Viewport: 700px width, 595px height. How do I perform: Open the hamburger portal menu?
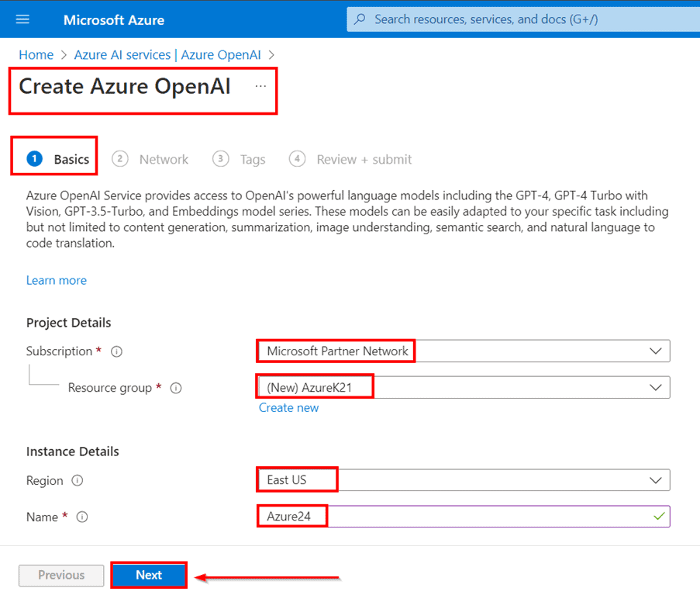coord(22,19)
